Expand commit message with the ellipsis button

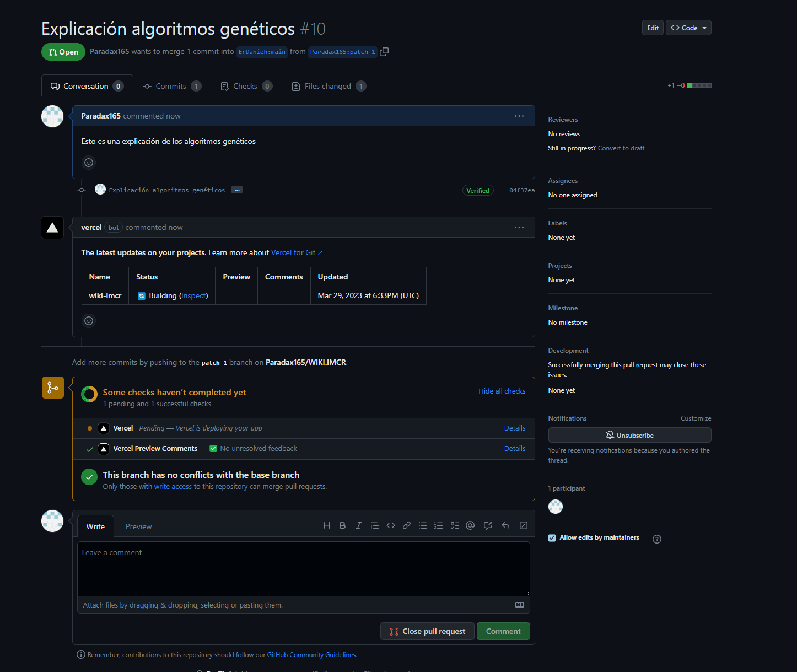237,190
